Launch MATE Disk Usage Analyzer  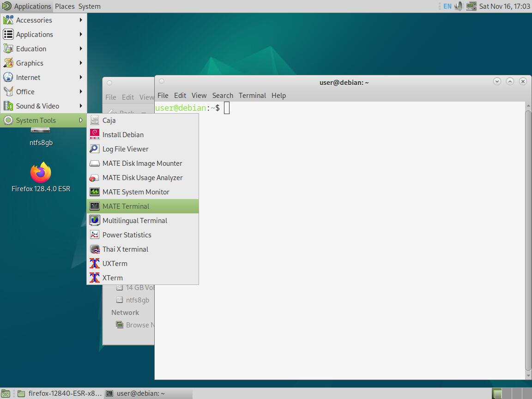tap(142, 177)
